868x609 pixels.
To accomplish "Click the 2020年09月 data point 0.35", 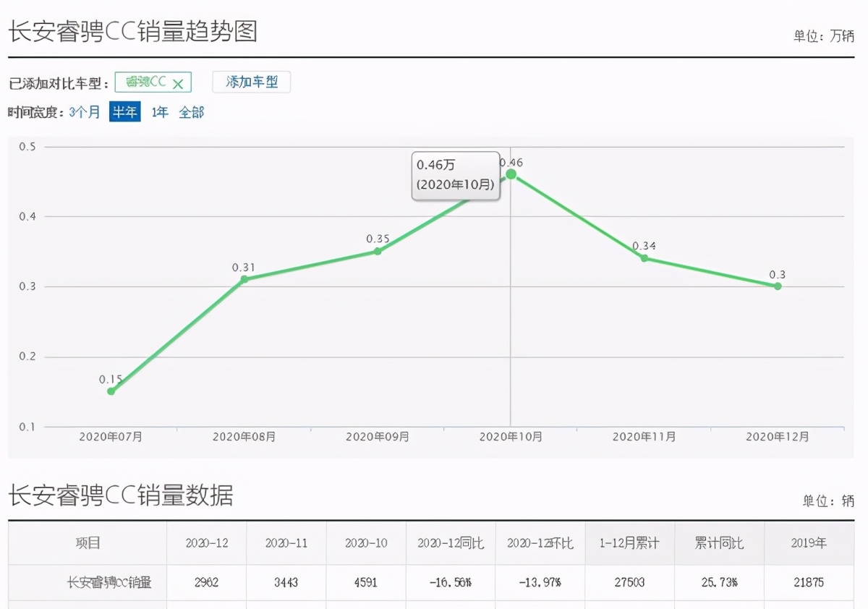I will [x=378, y=251].
